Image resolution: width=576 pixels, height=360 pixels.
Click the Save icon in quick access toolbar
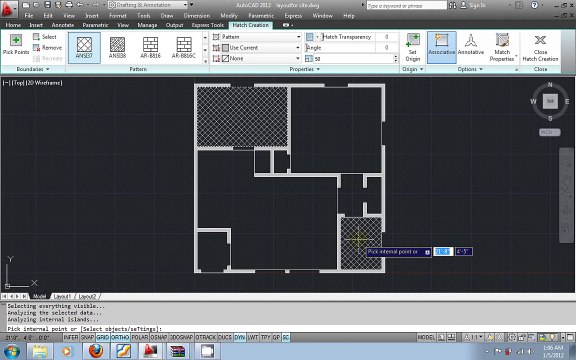pos(47,5)
